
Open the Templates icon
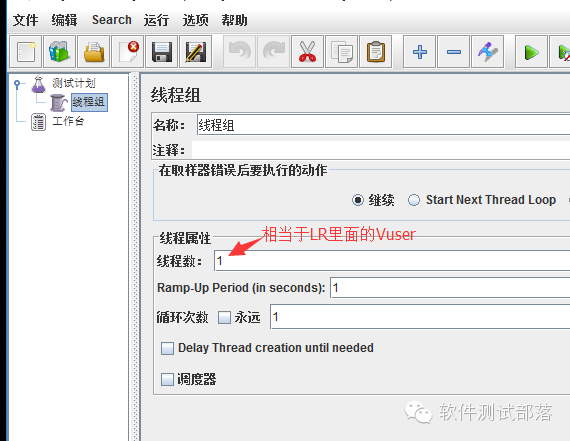point(59,52)
